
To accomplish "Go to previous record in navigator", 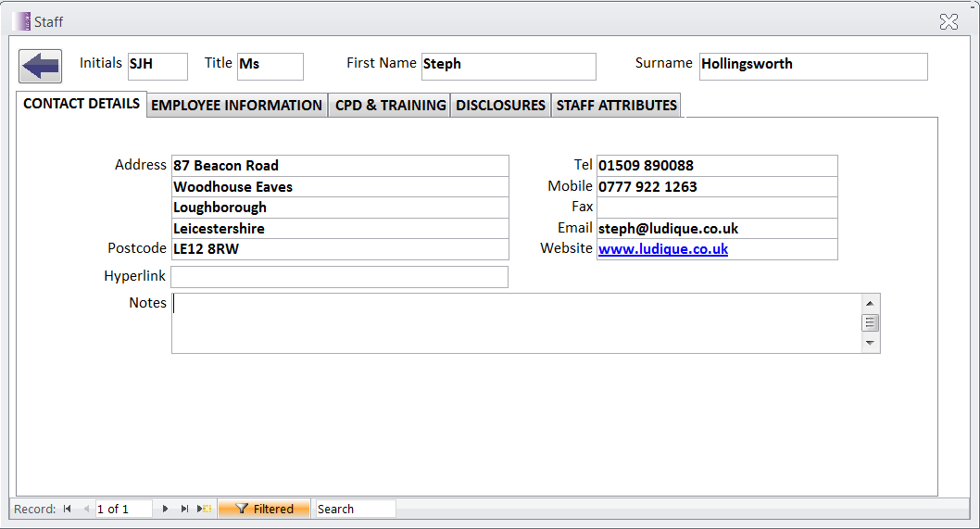I will (86, 509).
